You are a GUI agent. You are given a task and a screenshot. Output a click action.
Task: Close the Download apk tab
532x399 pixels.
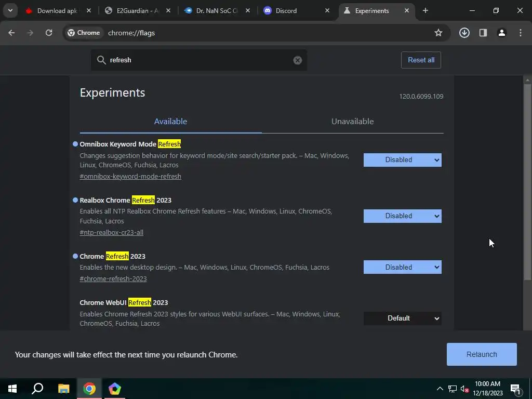[89, 10]
